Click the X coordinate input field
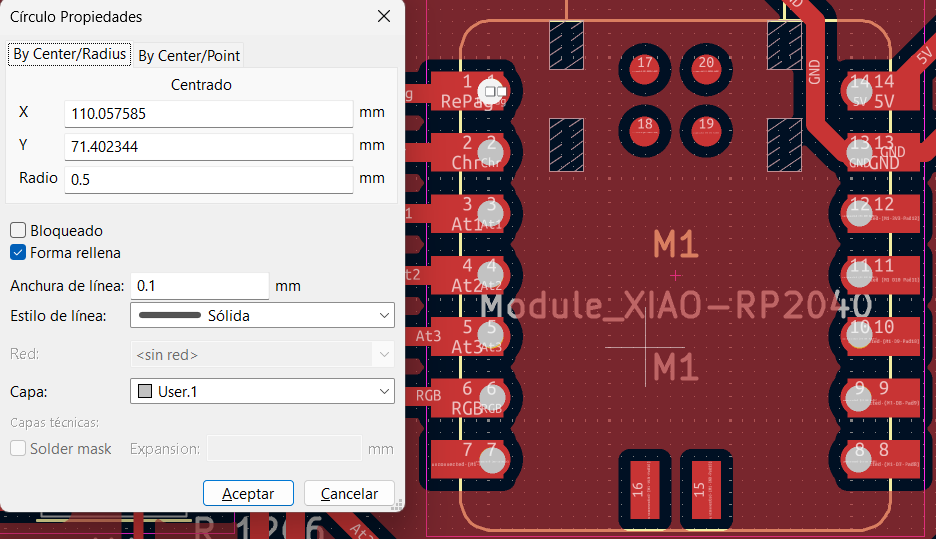The height and width of the screenshot is (539, 936). [x=208, y=113]
